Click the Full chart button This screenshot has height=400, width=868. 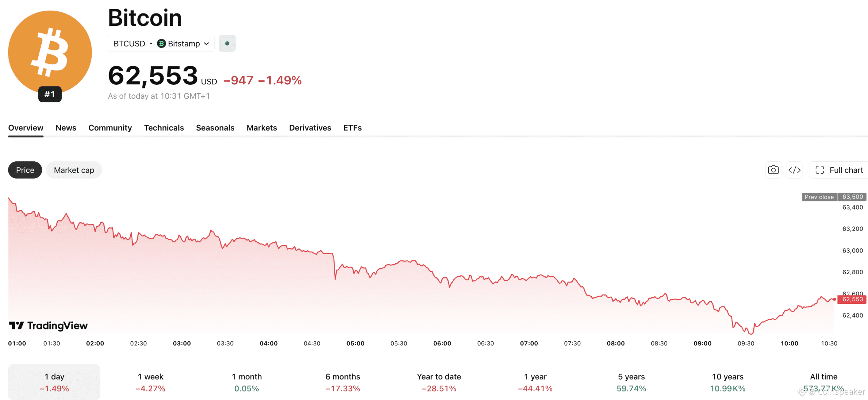coord(839,170)
